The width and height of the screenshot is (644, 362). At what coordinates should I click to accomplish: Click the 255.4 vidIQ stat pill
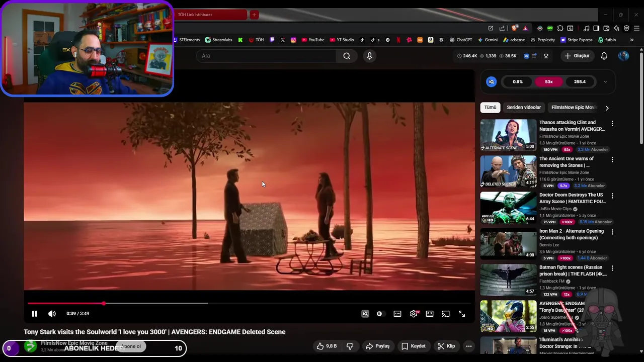[x=580, y=81]
